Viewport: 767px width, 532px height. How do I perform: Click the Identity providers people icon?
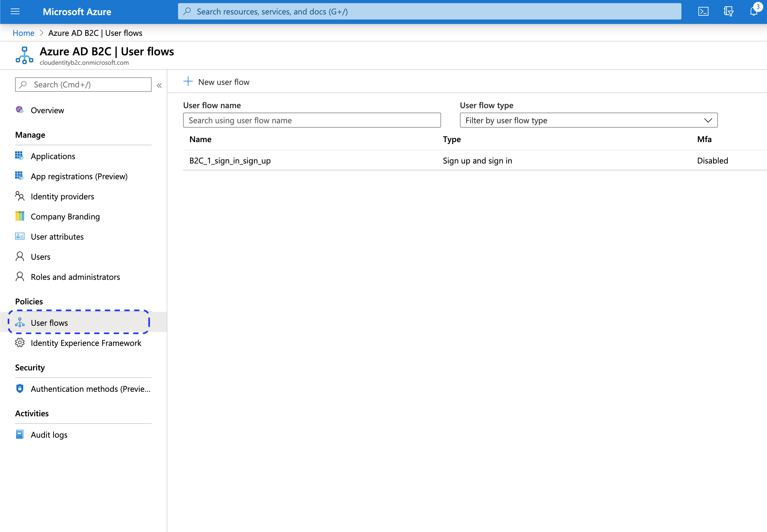[x=20, y=196]
